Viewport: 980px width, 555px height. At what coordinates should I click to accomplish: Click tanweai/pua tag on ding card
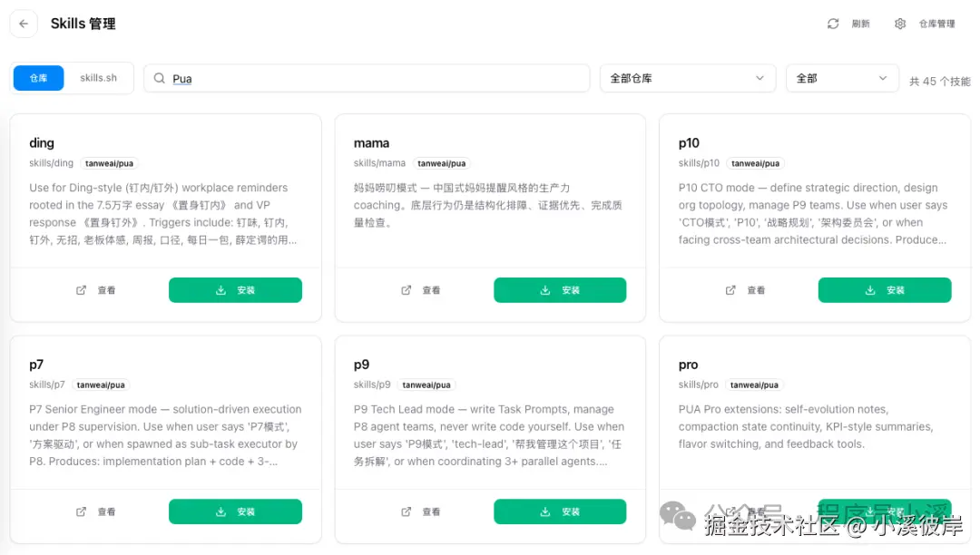coord(110,163)
